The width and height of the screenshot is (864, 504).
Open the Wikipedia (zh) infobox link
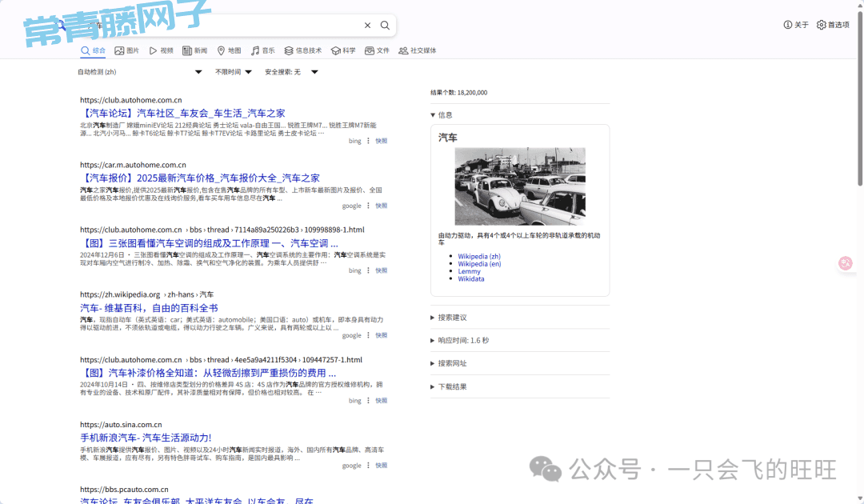click(479, 257)
